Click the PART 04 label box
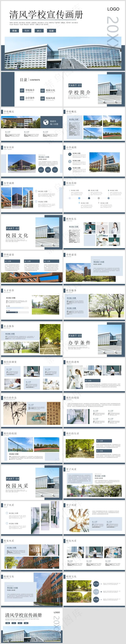 point(13,478)
